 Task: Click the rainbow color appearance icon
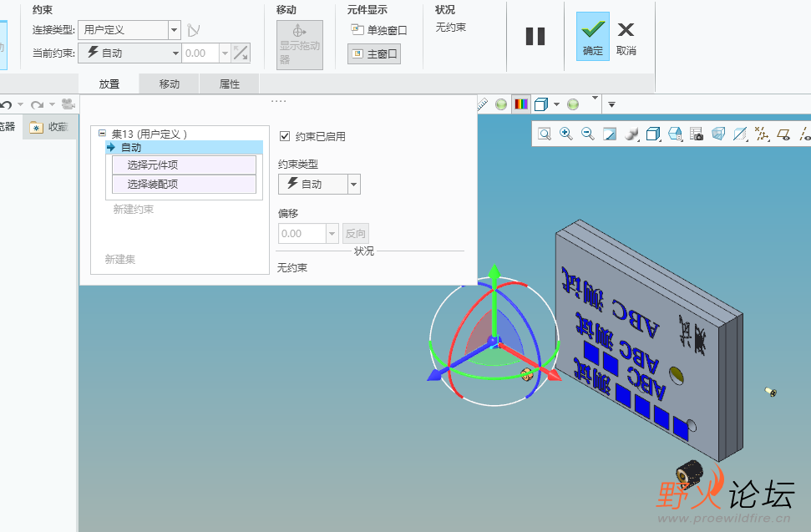521,104
